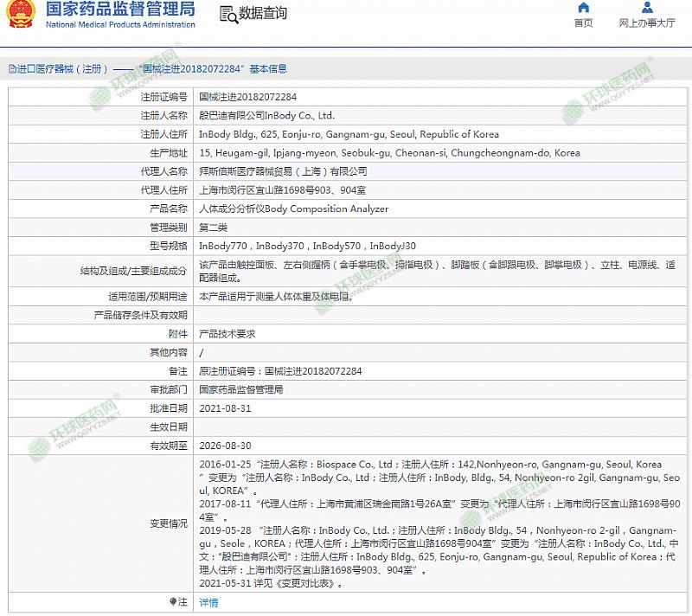Click the 产品名称 value Body Composition Analyzer

293,209
